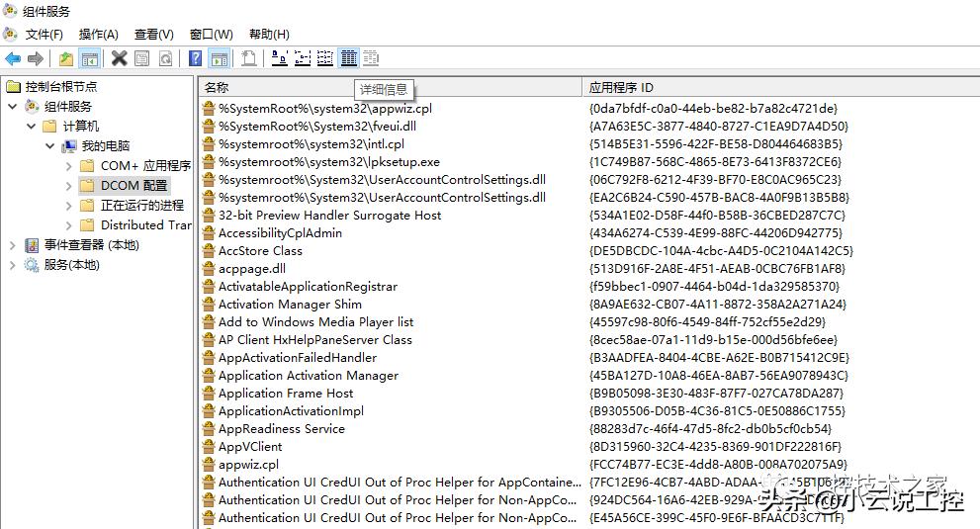Select the ActivatableApplicationRegistrar entry
The height and width of the screenshot is (529, 980).
click(308, 287)
